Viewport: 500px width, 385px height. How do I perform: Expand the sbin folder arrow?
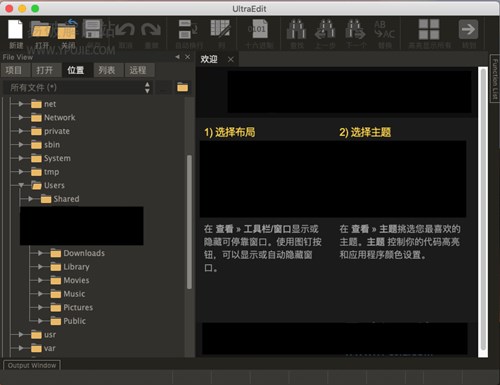click(x=21, y=145)
